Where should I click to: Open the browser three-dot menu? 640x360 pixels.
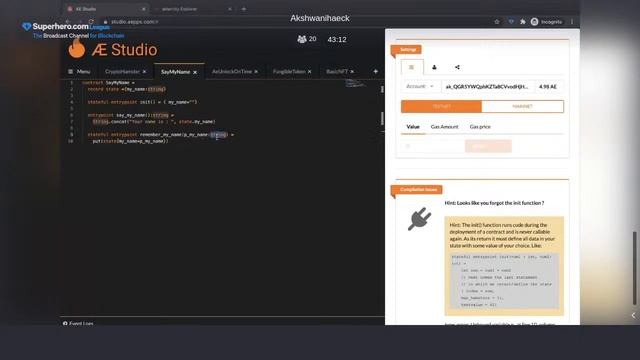(x=572, y=22)
